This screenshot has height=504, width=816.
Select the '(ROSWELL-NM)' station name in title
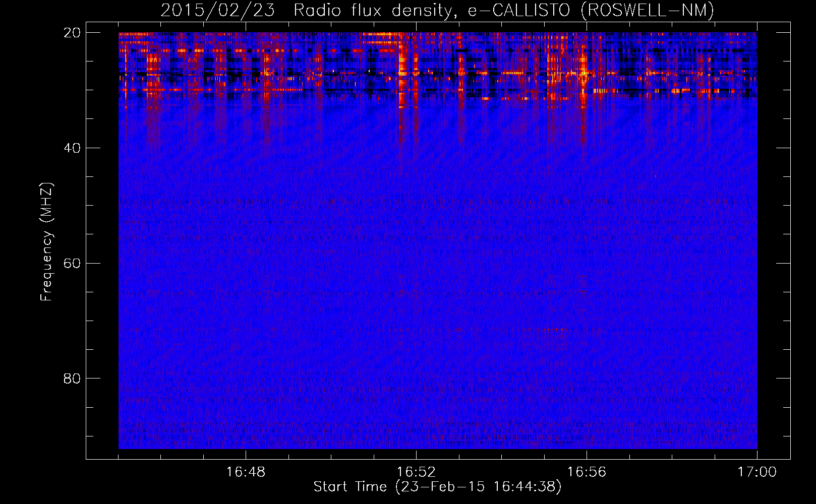tap(648, 11)
